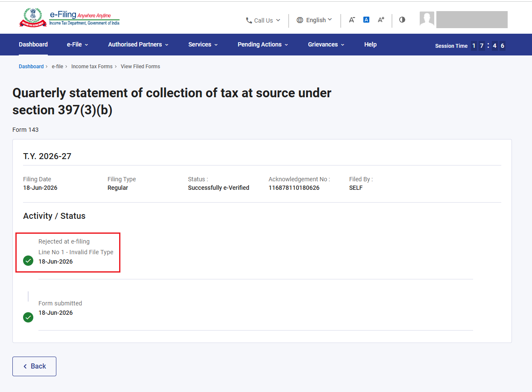Toggle high contrast mode icon
The width and height of the screenshot is (532, 392).
(402, 20)
